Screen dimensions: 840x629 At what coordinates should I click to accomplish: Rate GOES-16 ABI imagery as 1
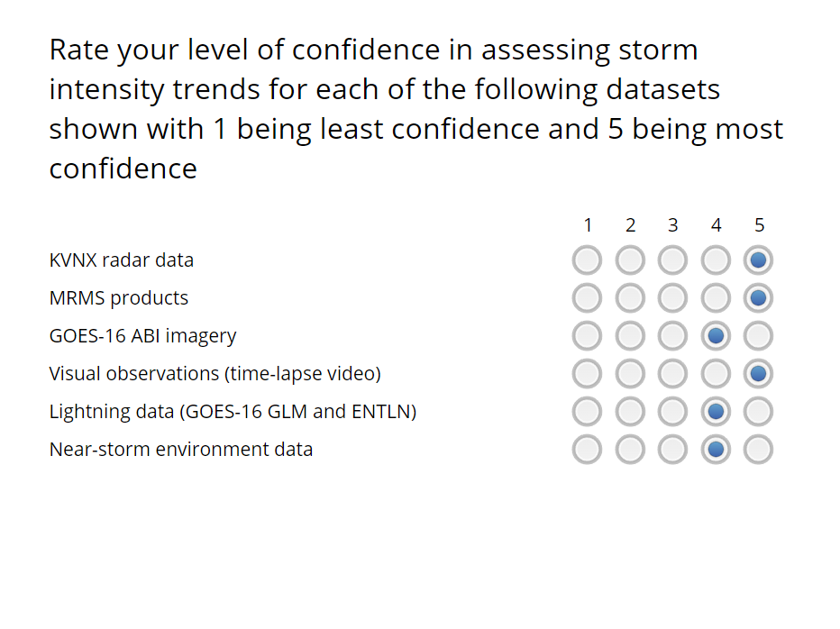pyautogui.click(x=587, y=336)
